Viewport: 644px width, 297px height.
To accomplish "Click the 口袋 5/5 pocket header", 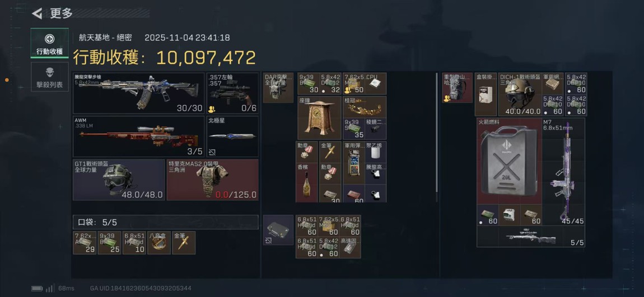I will 166,223.
